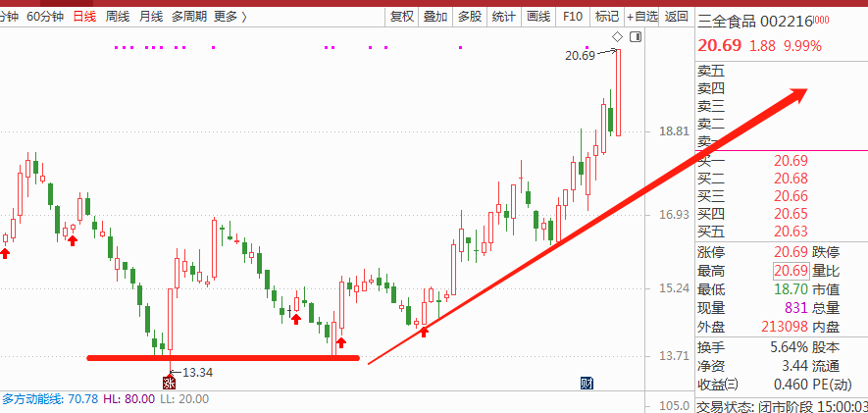868x413 pixels.
Task: Click the 买二 bid price 20.68
Action: [791, 179]
